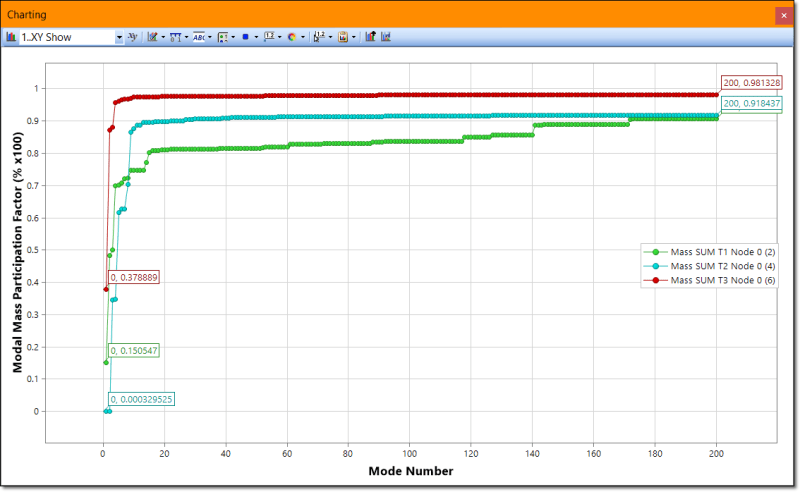
Task: Open the chart edit pencil dropdown arrow
Action: [x=163, y=37]
